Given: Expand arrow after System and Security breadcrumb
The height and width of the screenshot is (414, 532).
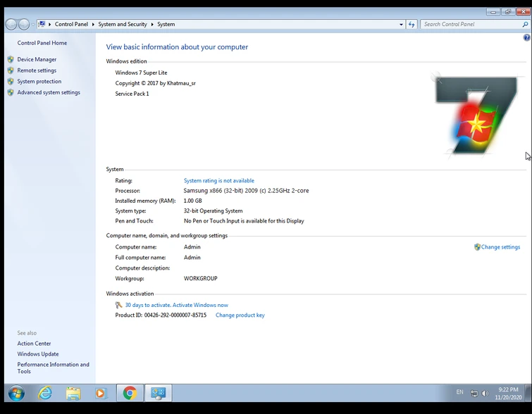Looking at the screenshot, I should [152, 25].
